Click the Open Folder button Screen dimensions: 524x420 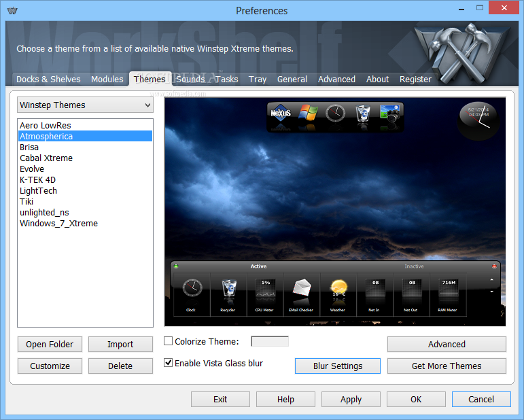[50, 344]
